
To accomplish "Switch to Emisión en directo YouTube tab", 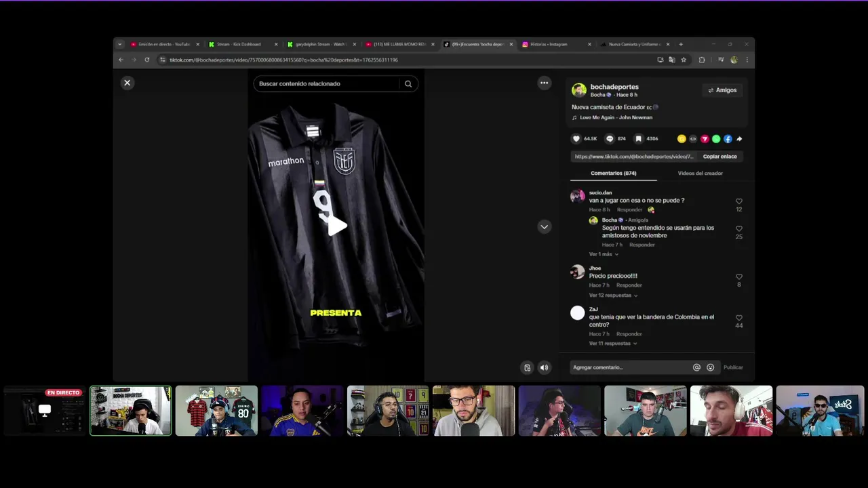I will pyautogui.click(x=164, y=45).
